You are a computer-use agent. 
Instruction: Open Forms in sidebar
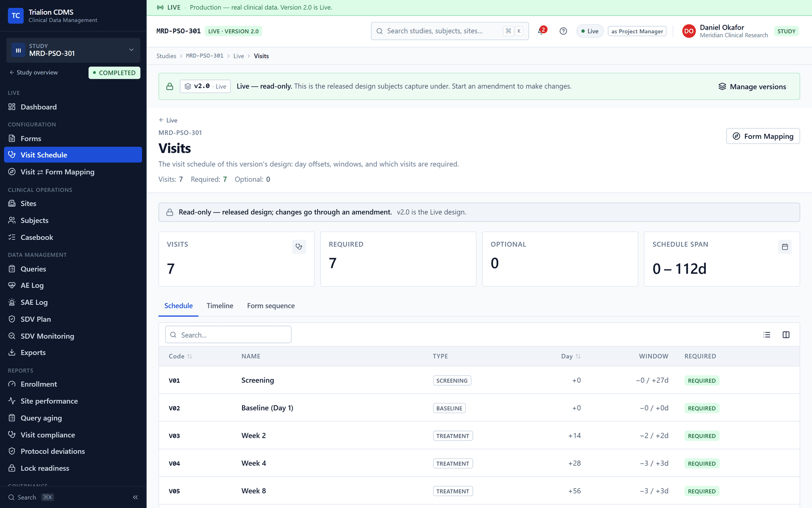pos(73,138)
